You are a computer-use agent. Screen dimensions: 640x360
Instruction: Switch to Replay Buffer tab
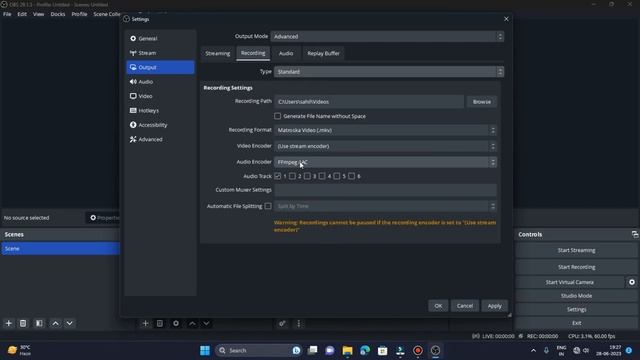(323, 53)
